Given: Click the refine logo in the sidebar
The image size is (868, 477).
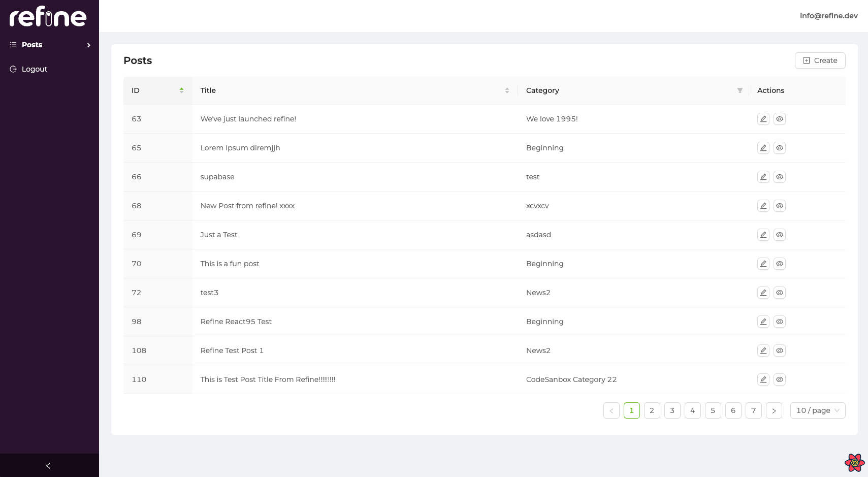Looking at the screenshot, I should pos(48,16).
